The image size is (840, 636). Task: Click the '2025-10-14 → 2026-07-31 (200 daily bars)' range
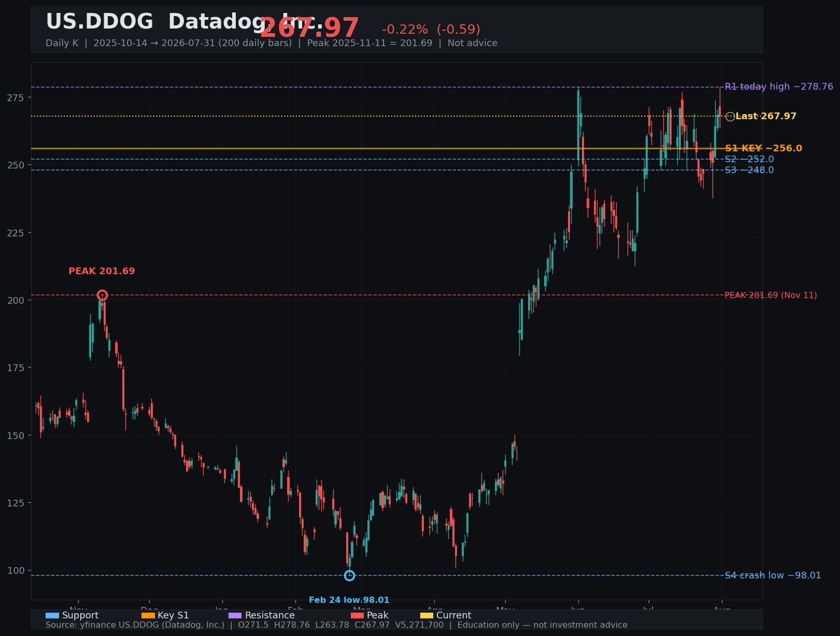click(x=193, y=43)
